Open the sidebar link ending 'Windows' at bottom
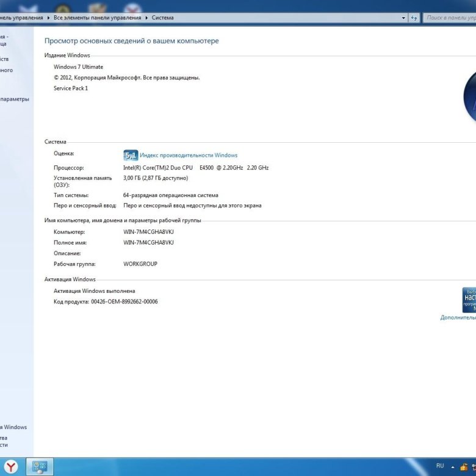 coord(13,427)
